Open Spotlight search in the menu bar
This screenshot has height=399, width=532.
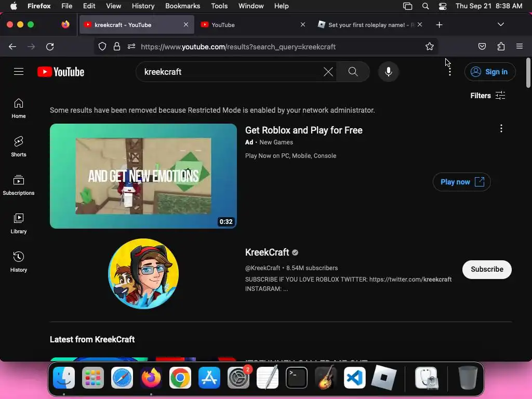tap(425, 6)
